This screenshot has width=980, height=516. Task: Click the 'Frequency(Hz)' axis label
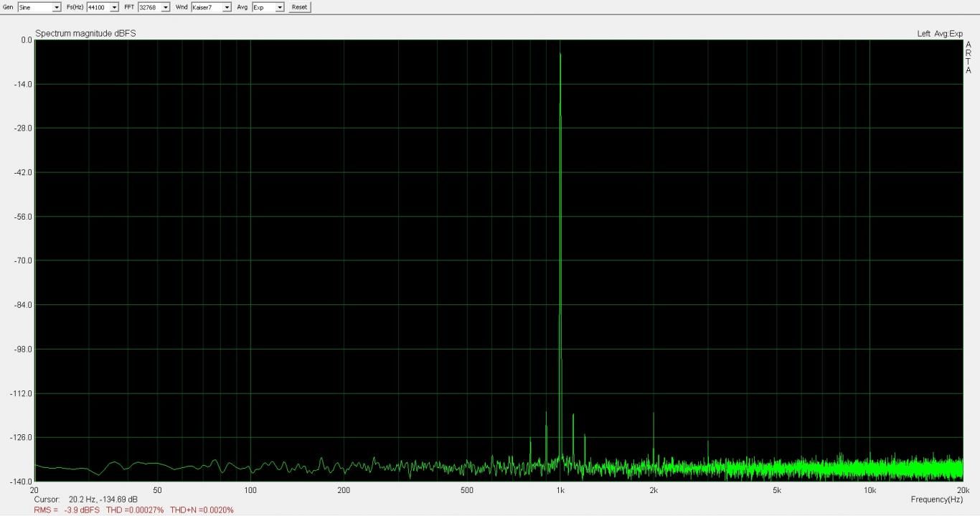(x=936, y=499)
